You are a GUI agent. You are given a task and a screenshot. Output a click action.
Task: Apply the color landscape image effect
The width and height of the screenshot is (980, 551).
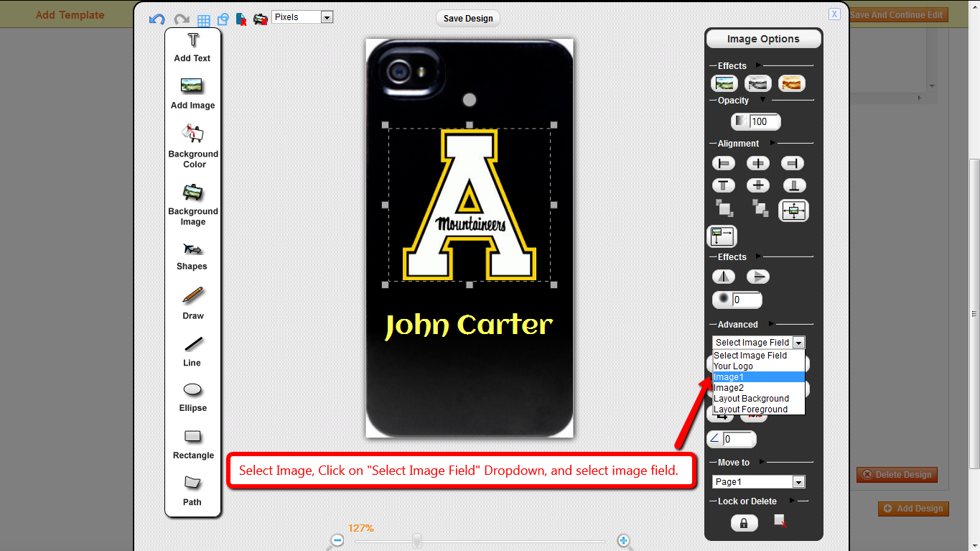pyautogui.click(x=724, y=83)
